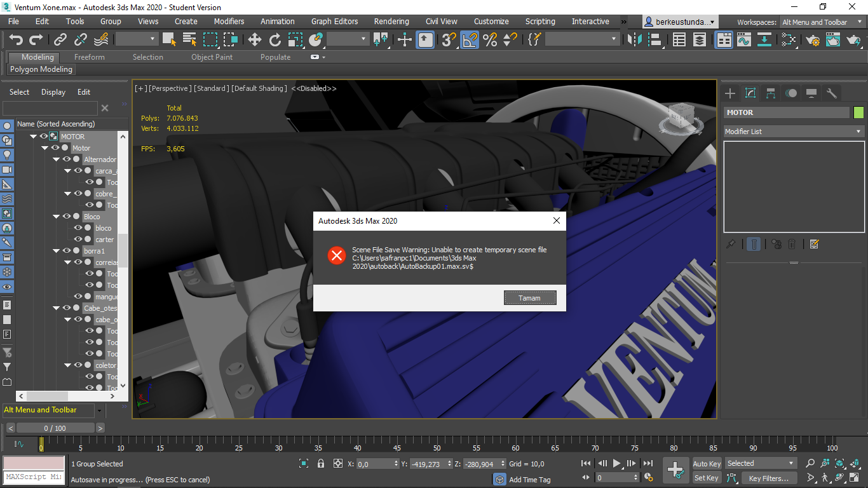Open the Create panel in the command panel

tap(729, 93)
